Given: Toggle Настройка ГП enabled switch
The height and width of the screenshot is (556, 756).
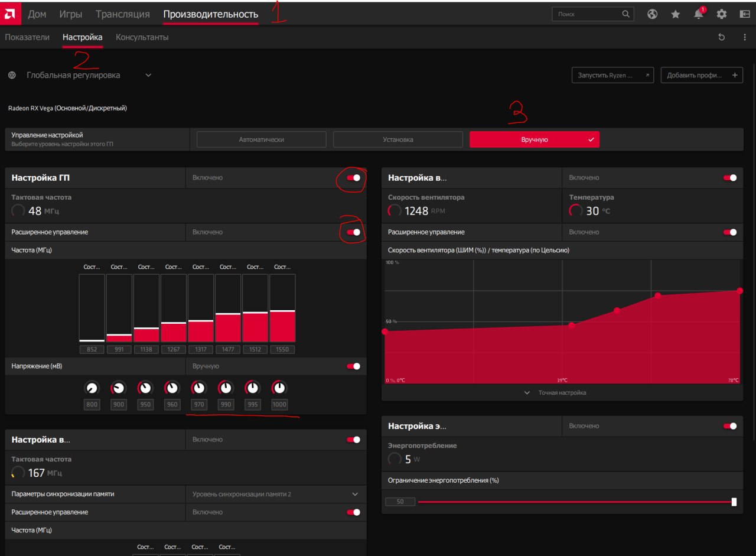Looking at the screenshot, I should (x=353, y=177).
